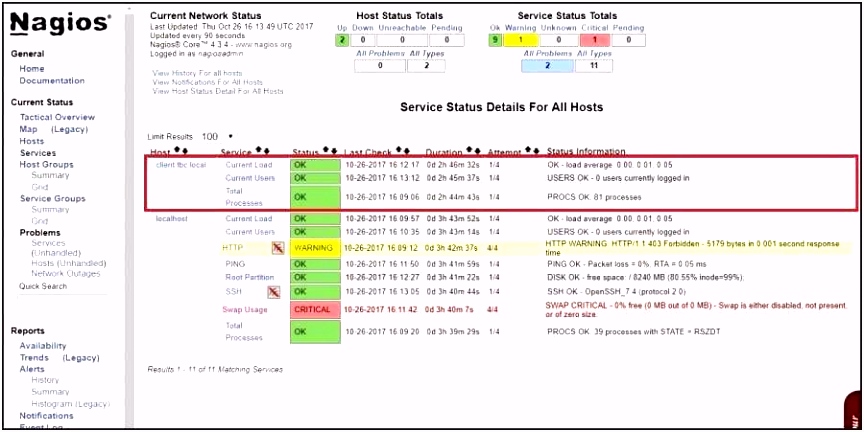Click service Unknown count box

click(559, 40)
